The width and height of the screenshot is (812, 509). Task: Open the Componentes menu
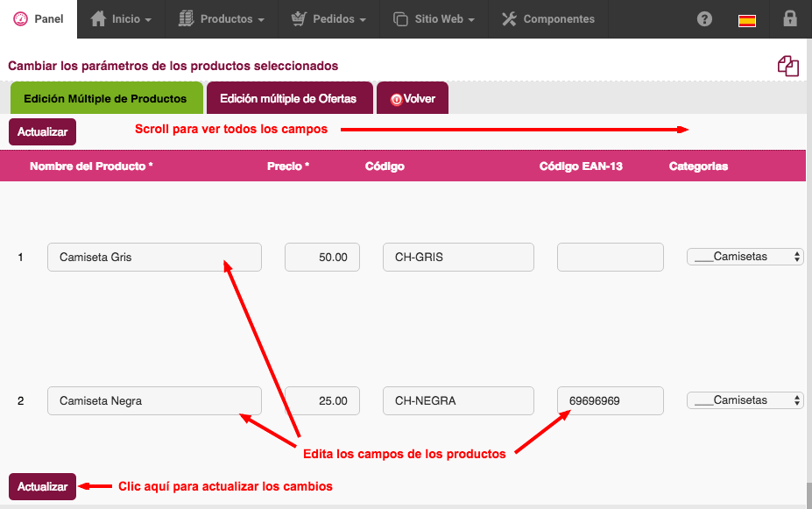tap(548, 19)
